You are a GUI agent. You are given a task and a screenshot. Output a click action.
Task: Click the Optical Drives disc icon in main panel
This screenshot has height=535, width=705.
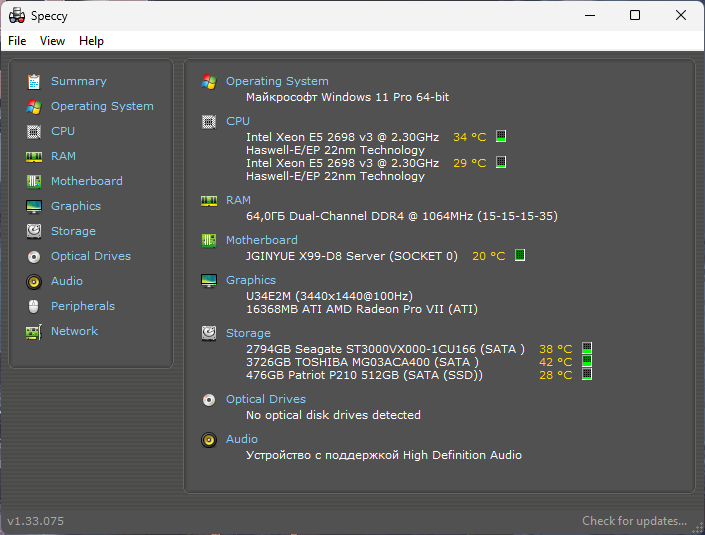(209, 399)
